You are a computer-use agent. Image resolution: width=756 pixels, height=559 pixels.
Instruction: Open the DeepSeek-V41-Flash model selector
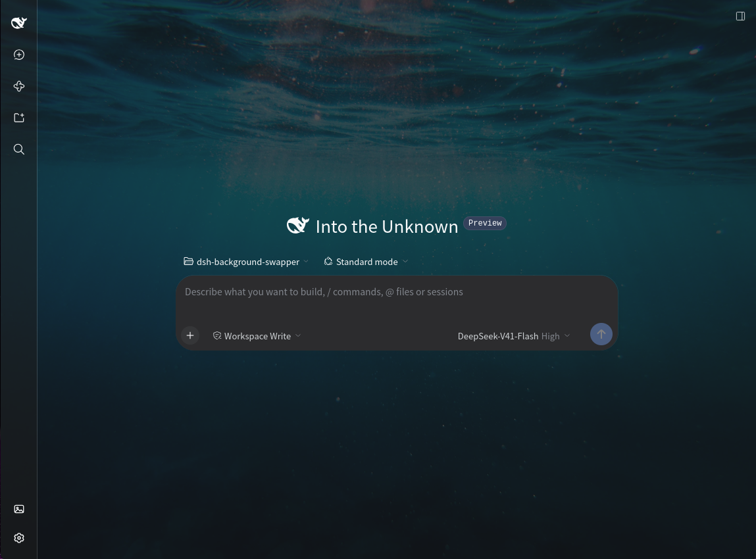(513, 336)
